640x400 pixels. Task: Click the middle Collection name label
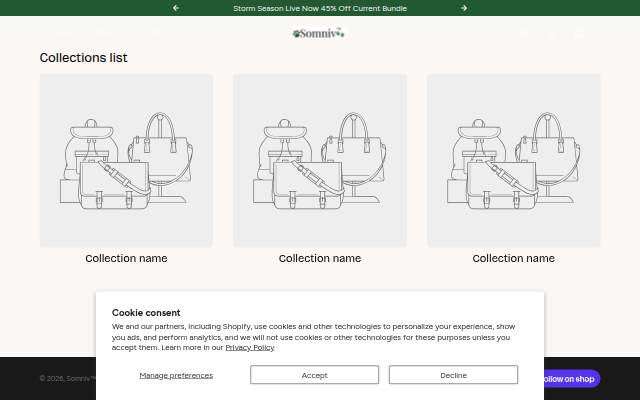(x=320, y=258)
